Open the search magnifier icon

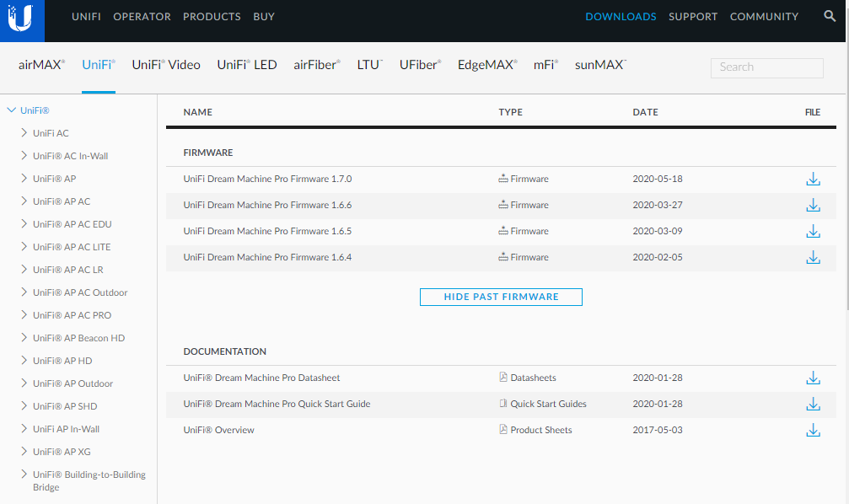tap(830, 17)
